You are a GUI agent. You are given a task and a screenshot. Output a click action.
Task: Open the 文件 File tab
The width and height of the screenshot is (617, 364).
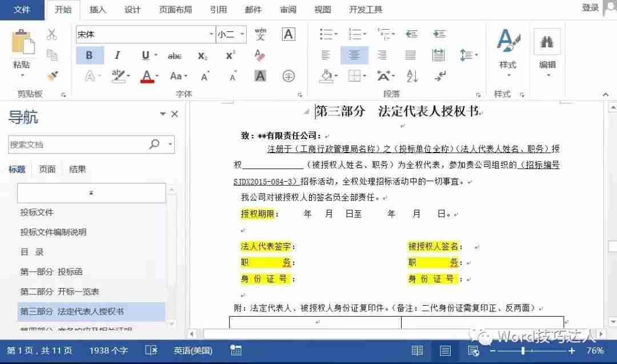22,10
